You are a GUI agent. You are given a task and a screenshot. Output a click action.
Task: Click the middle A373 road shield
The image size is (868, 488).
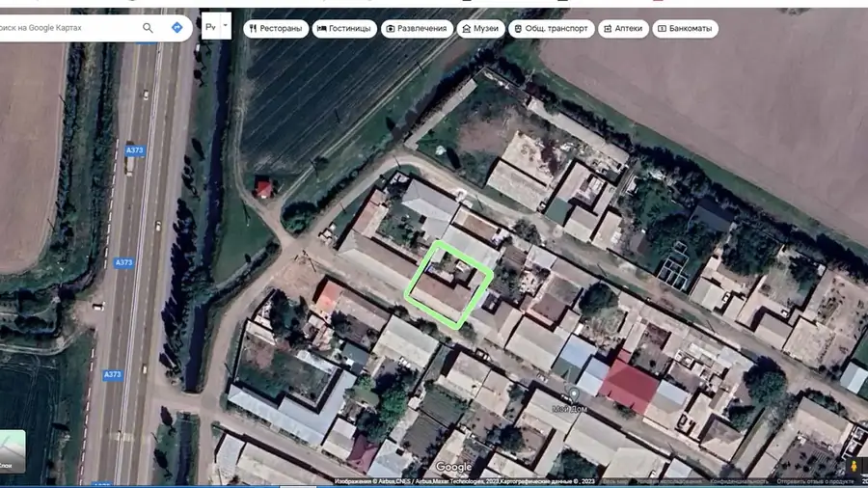pos(123,262)
